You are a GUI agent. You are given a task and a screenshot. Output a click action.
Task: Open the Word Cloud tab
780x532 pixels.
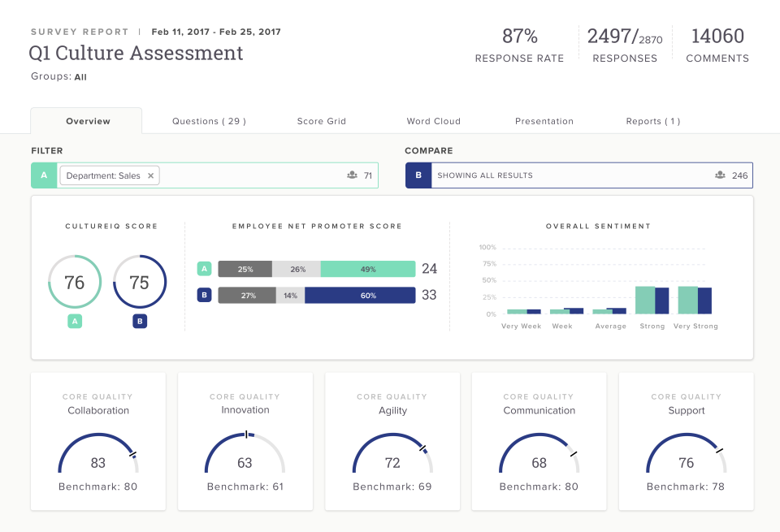click(433, 121)
